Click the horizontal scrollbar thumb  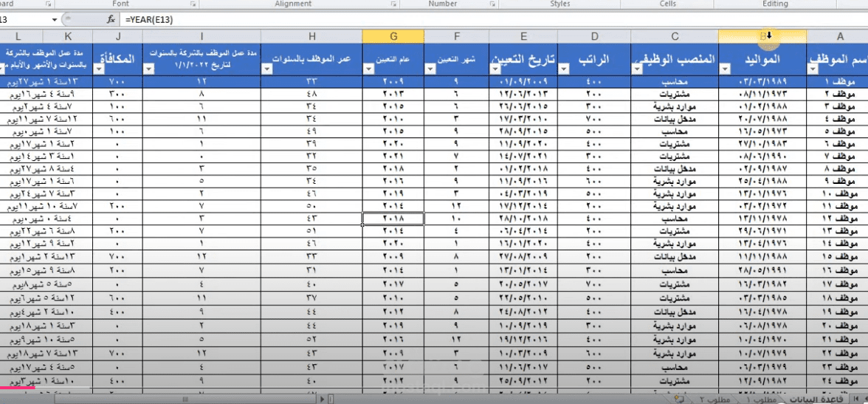point(185,399)
